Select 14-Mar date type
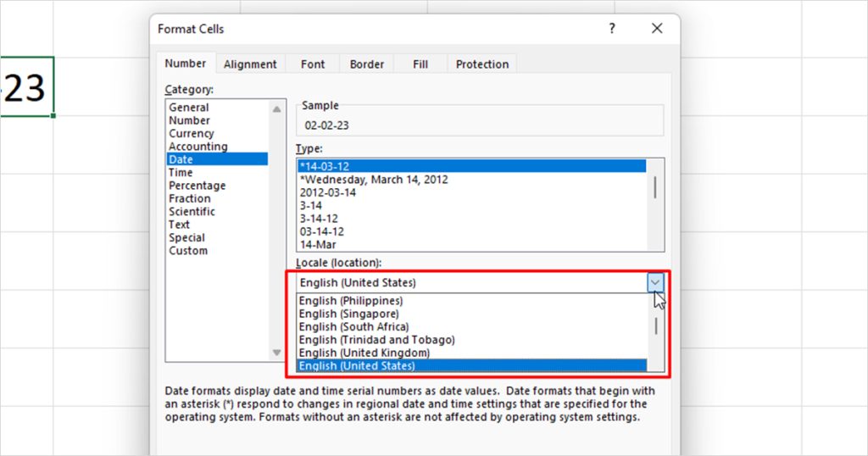This screenshot has width=868, height=456. coord(471,244)
